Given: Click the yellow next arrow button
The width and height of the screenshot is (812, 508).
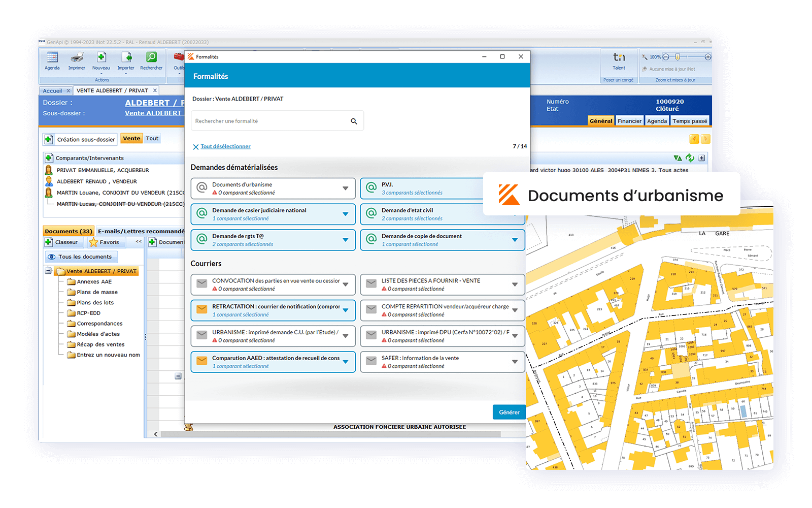Looking at the screenshot, I should click(x=705, y=139).
